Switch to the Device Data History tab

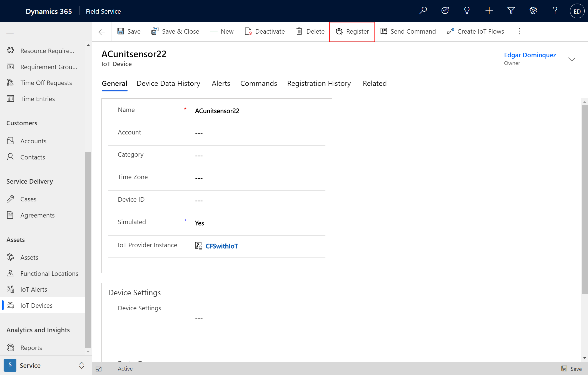pos(168,84)
